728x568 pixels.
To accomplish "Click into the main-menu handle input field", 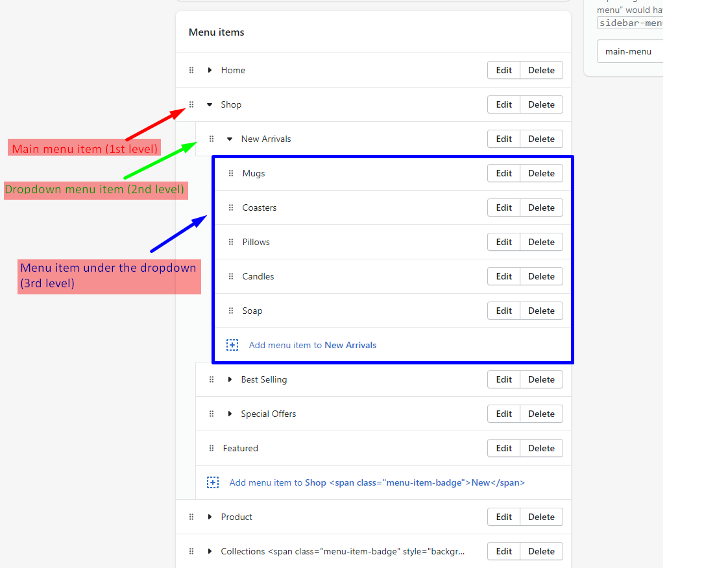I will (629, 51).
